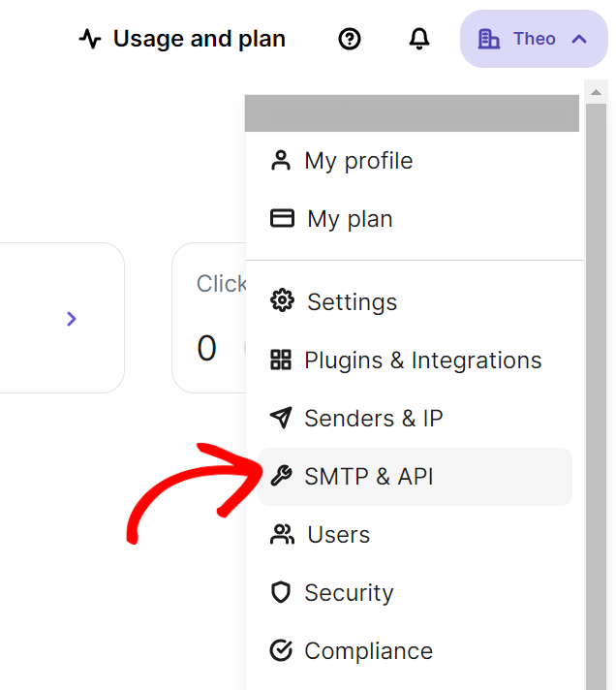
Task: Open the Compliance menu entry
Action: point(368,650)
